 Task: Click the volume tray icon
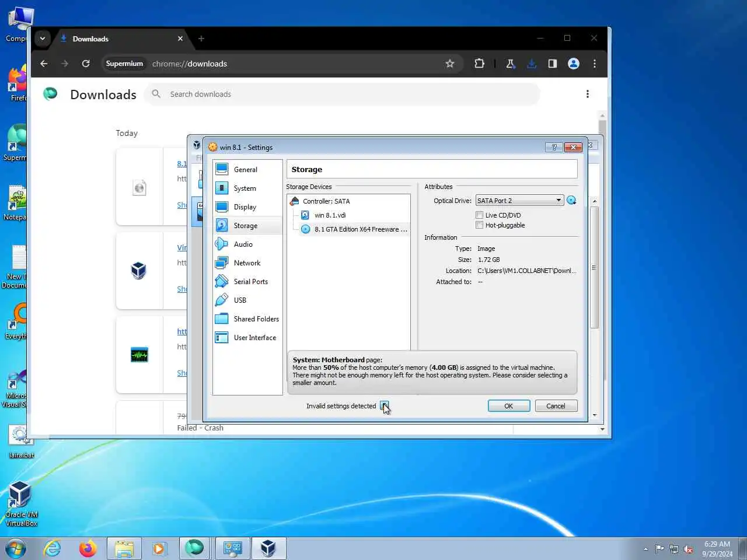point(689,549)
